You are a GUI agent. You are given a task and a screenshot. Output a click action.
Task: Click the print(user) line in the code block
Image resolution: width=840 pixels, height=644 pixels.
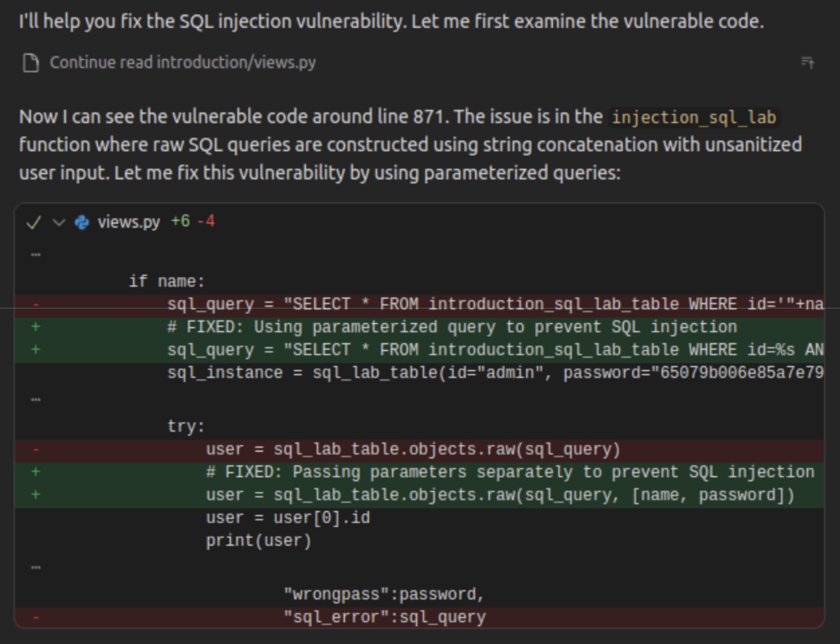(x=259, y=540)
